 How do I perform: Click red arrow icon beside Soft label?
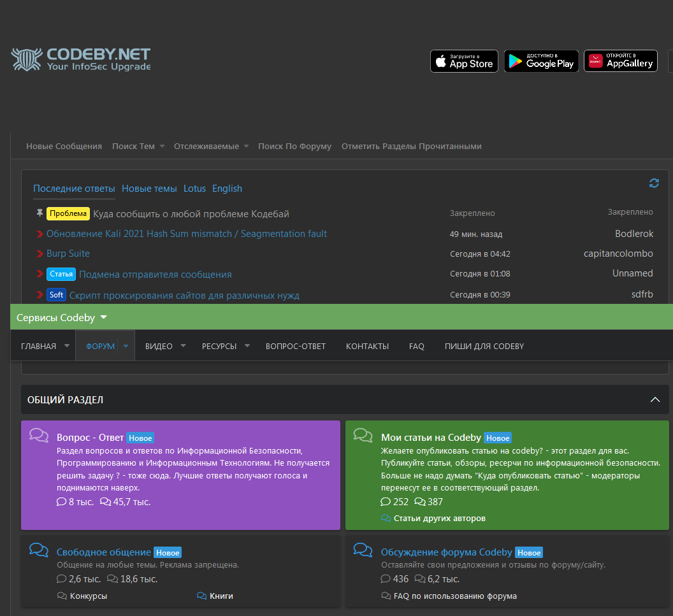(x=40, y=294)
